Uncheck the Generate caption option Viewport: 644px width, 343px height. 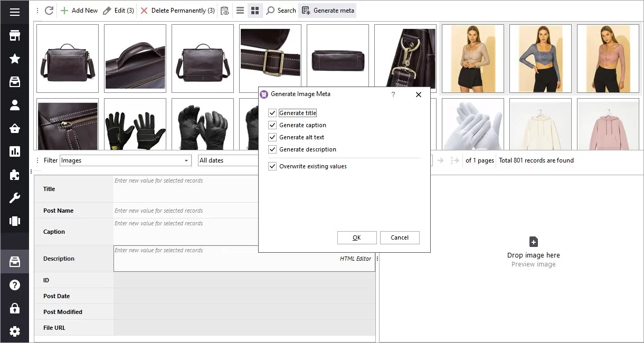(x=272, y=125)
